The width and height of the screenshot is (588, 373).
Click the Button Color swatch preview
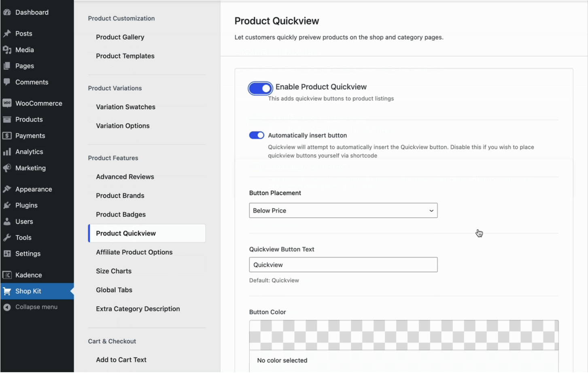tap(403, 335)
